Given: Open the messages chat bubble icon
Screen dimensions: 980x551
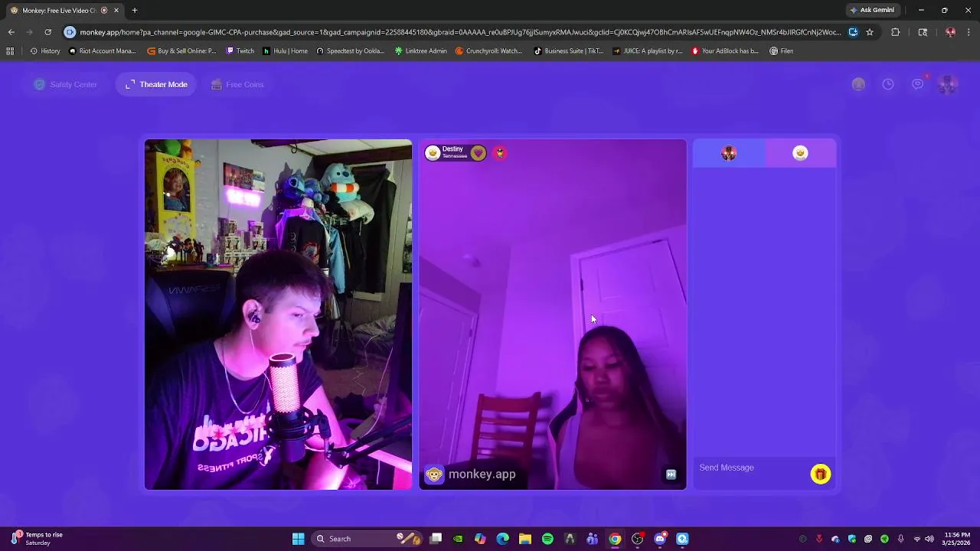Looking at the screenshot, I should (917, 84).
